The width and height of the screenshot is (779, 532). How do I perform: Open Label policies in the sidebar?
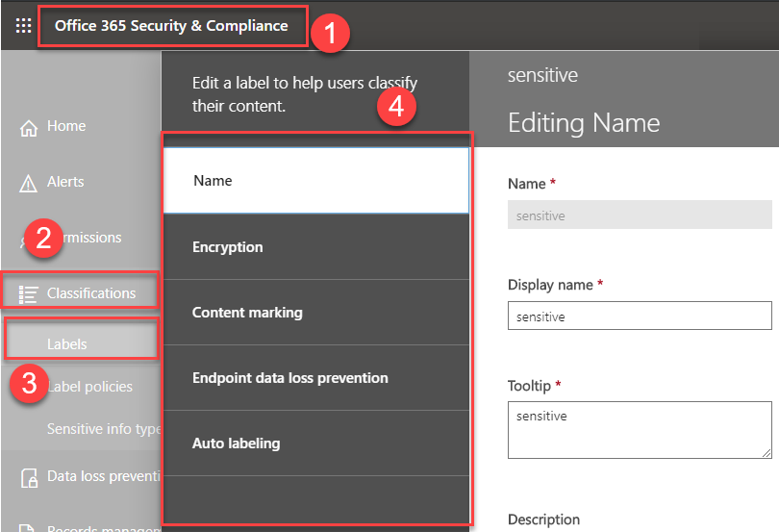89,386
